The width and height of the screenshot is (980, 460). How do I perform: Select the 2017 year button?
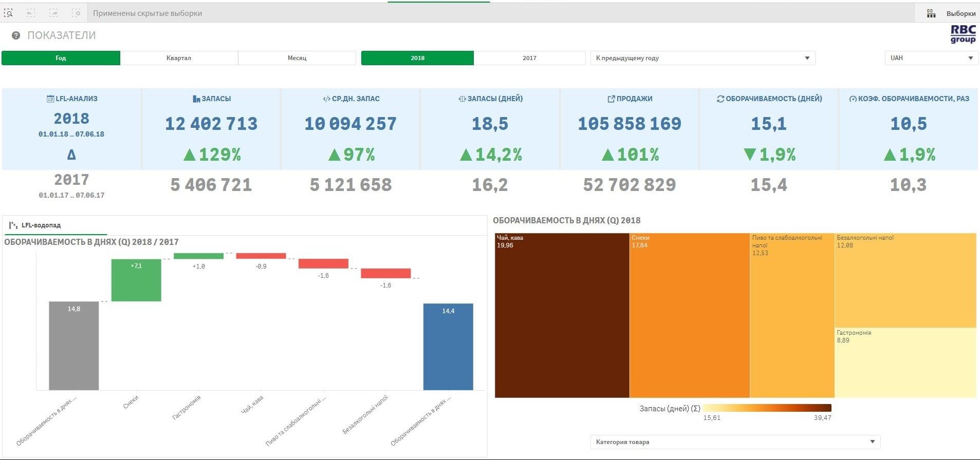click(529, 58)
